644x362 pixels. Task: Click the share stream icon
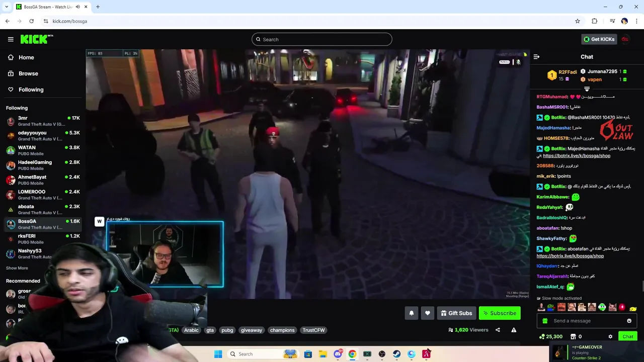point(498,330)
